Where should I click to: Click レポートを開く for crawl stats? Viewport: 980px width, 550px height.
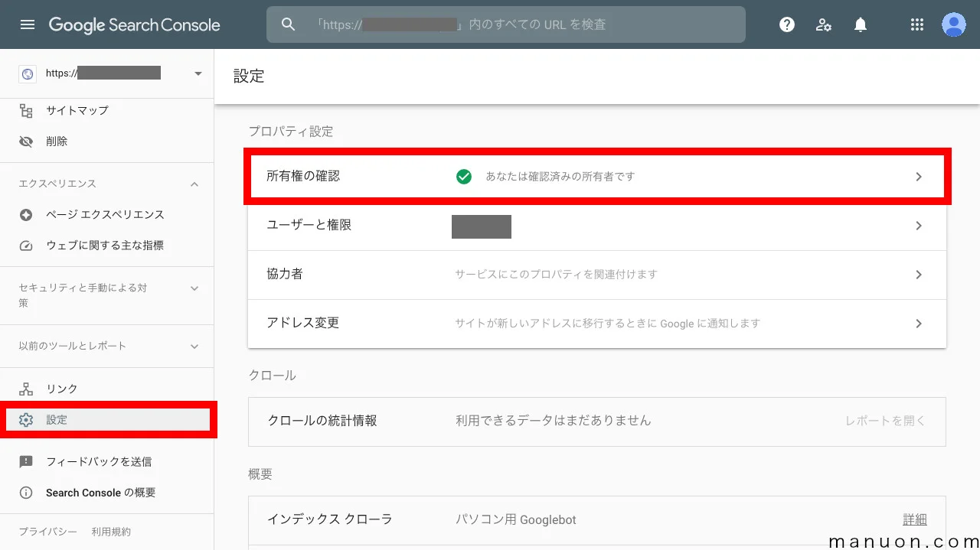[886, 421]
